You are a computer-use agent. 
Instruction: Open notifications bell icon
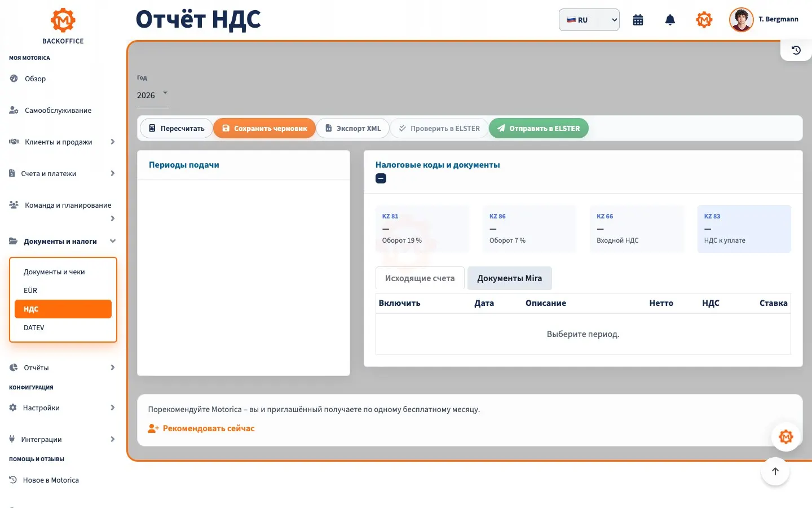670,20
